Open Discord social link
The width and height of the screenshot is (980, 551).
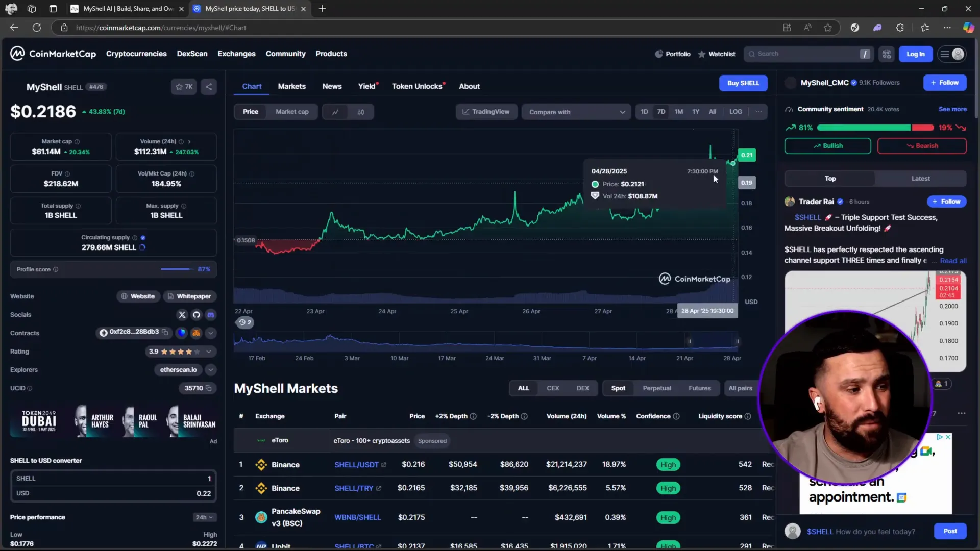click(211, 315)
